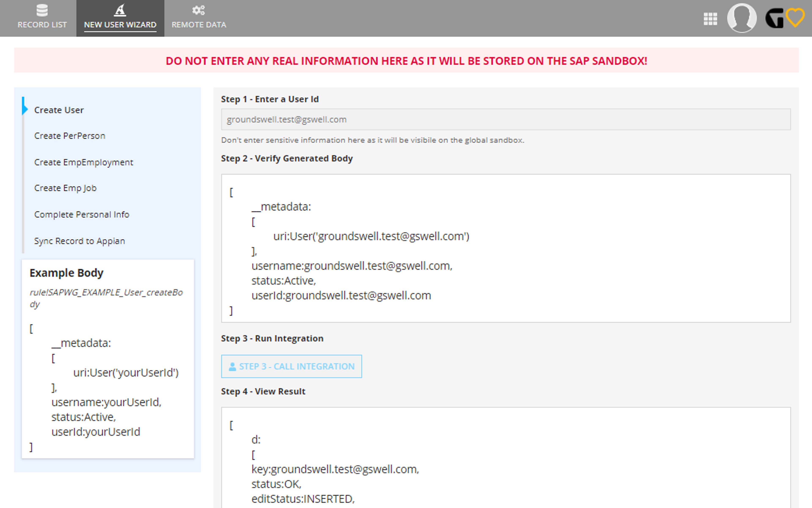Open Complete Personal Info step
This screenshot has width=812, height=508.
(82, 214)
